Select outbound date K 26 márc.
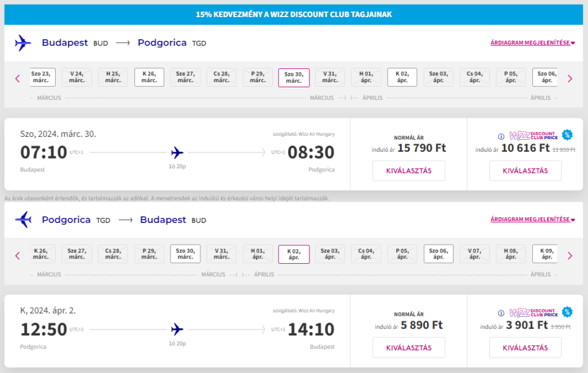The image size is (588, 373). (x=149, y=78)
